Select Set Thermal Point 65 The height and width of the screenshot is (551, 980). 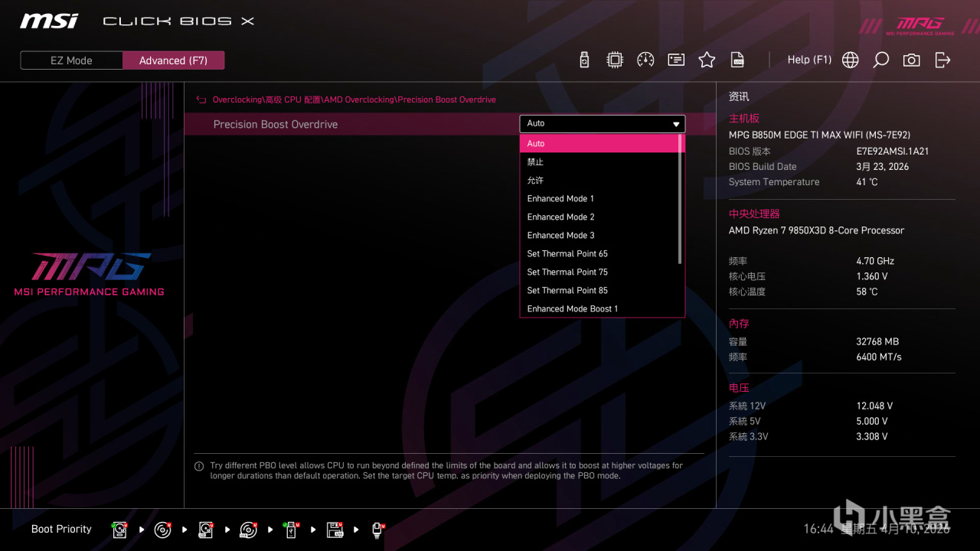click(x=599, y=254)
